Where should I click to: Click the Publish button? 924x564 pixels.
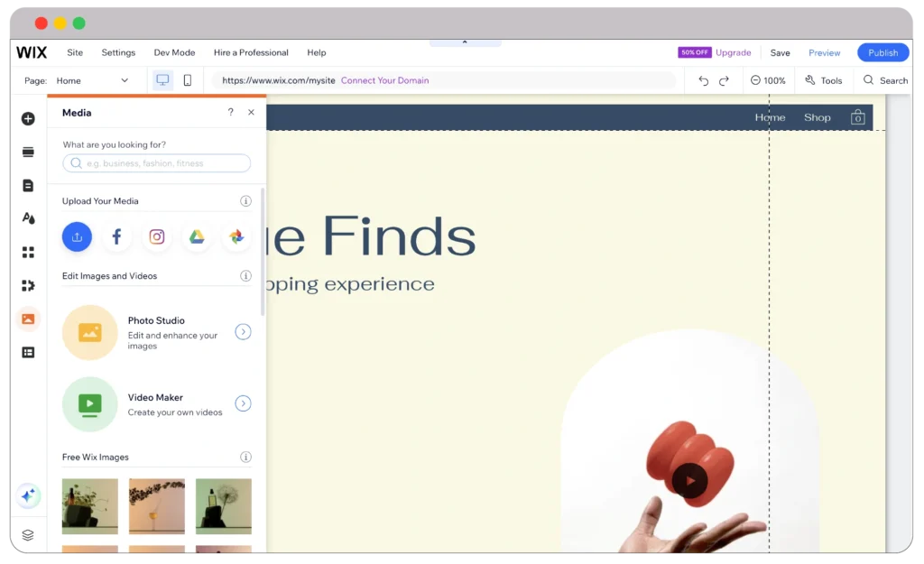point(882,52)
